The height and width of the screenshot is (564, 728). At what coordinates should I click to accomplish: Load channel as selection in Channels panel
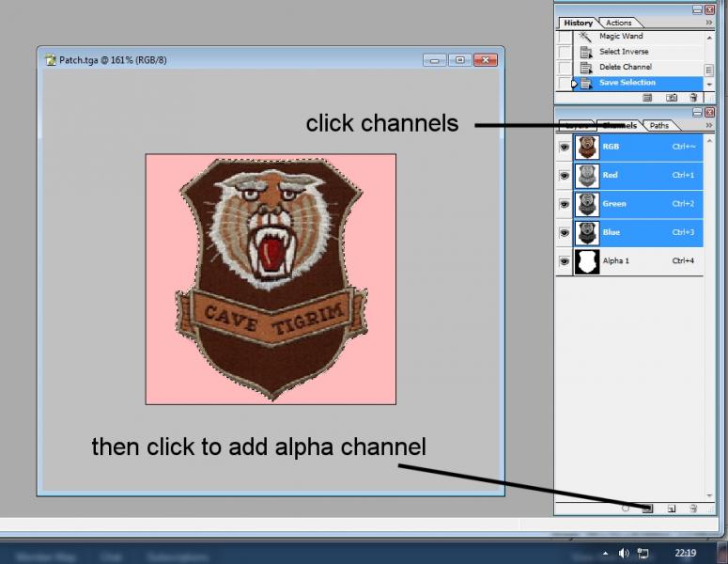[x=626, y=509]
